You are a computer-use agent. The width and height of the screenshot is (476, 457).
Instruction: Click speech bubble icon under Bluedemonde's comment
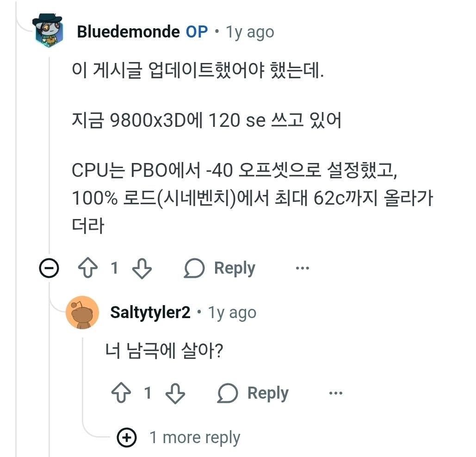pyautogui.click(x=194, y=268)
